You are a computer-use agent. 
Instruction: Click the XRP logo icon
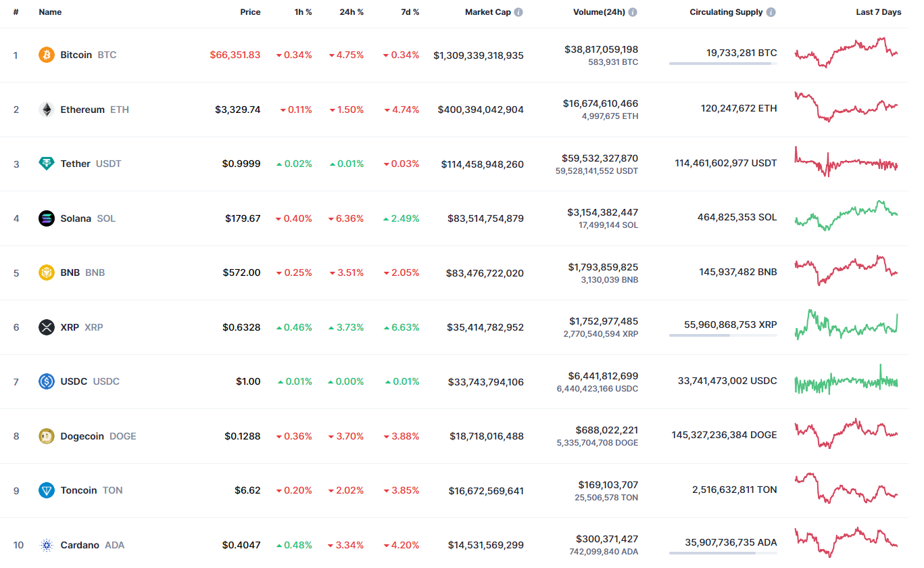(47, 327)
